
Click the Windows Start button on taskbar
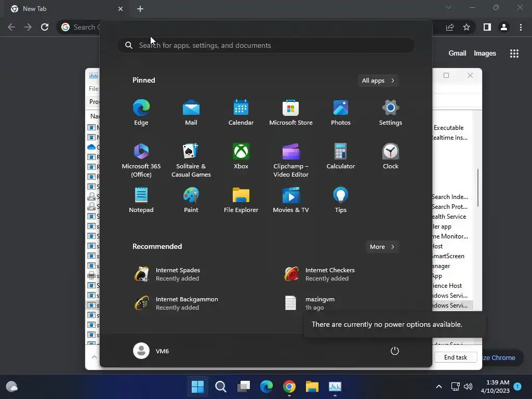[198, 387]
